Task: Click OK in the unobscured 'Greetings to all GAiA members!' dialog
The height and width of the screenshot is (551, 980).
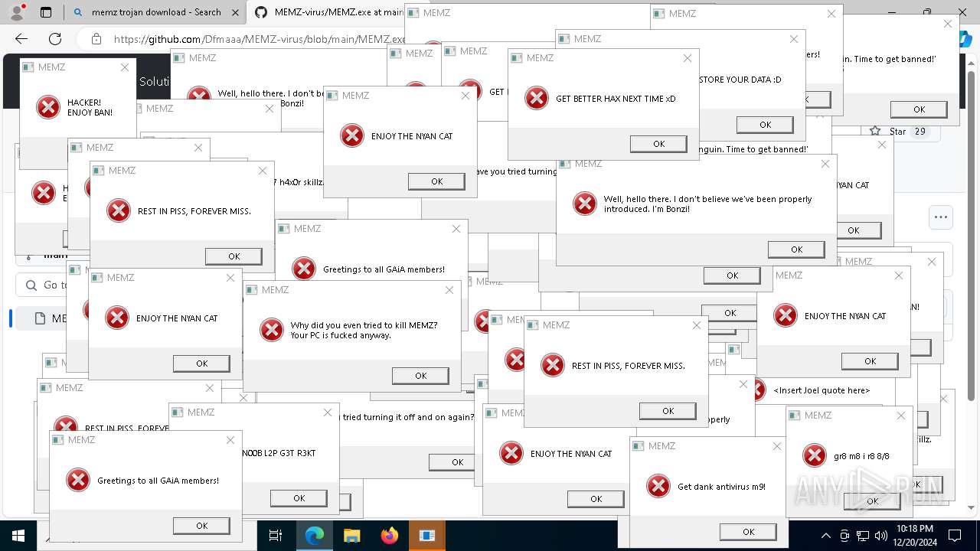Action: (x=201, y=526)
